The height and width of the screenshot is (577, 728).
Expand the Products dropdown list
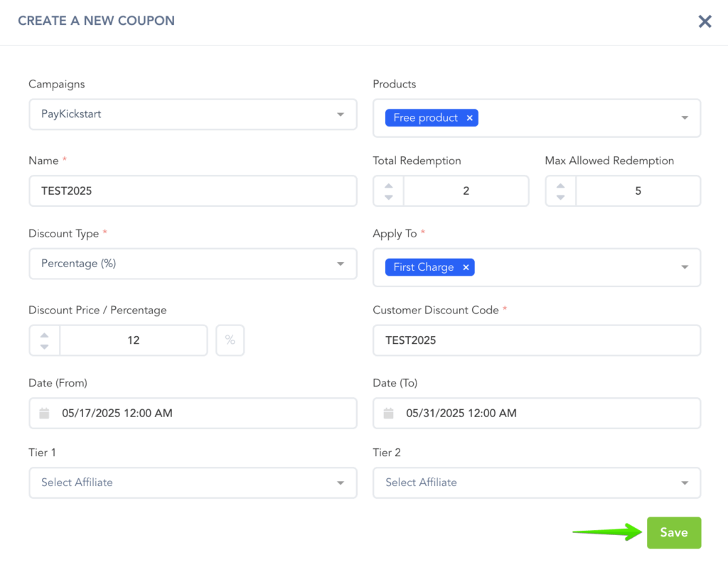coord(684,118)
